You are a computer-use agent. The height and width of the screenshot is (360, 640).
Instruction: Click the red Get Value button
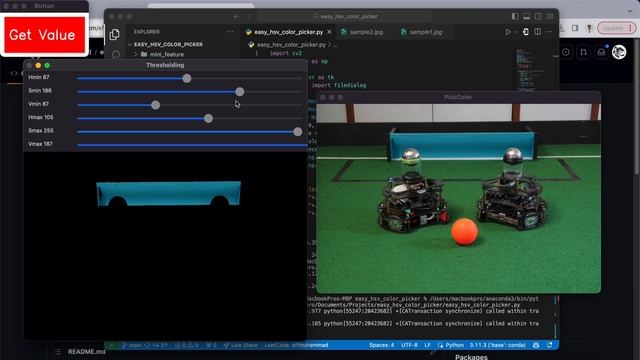point(44,35)
